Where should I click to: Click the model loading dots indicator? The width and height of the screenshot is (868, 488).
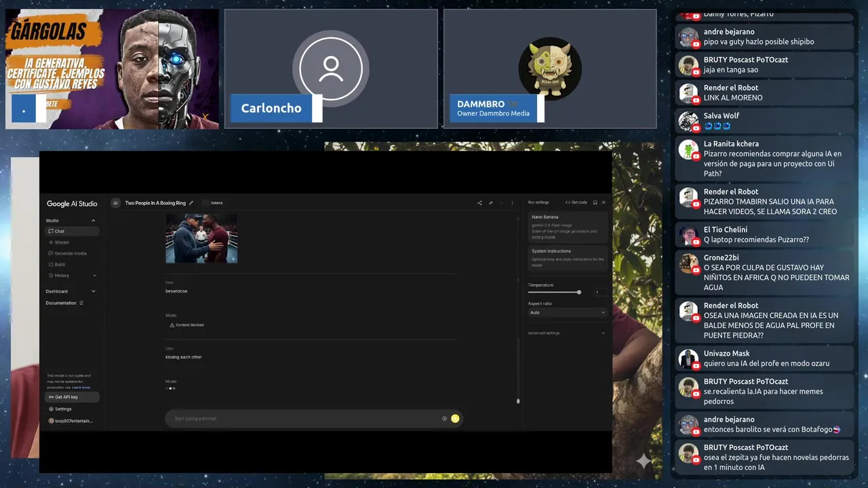coord(171,388)
